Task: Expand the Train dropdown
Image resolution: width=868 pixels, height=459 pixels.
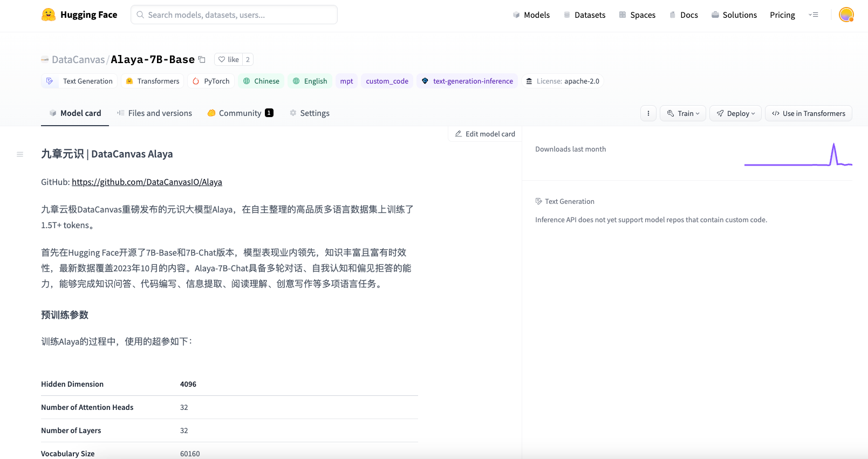Action: coord(683,113)
